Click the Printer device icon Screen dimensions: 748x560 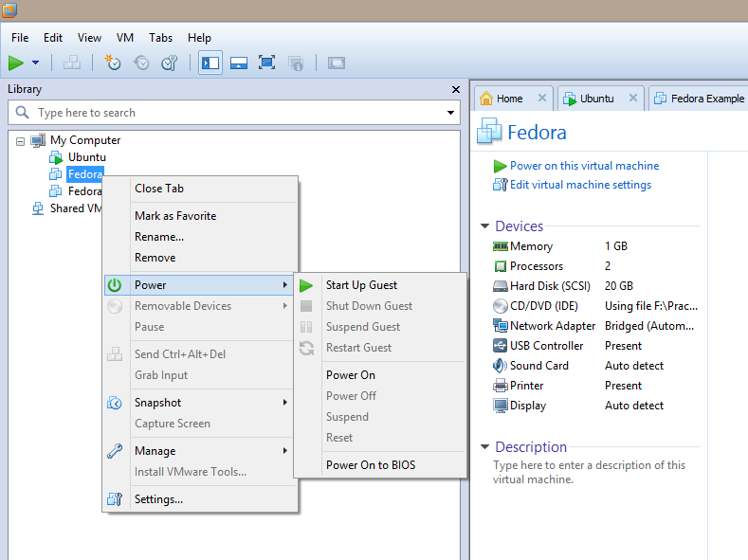coord(500,386)
